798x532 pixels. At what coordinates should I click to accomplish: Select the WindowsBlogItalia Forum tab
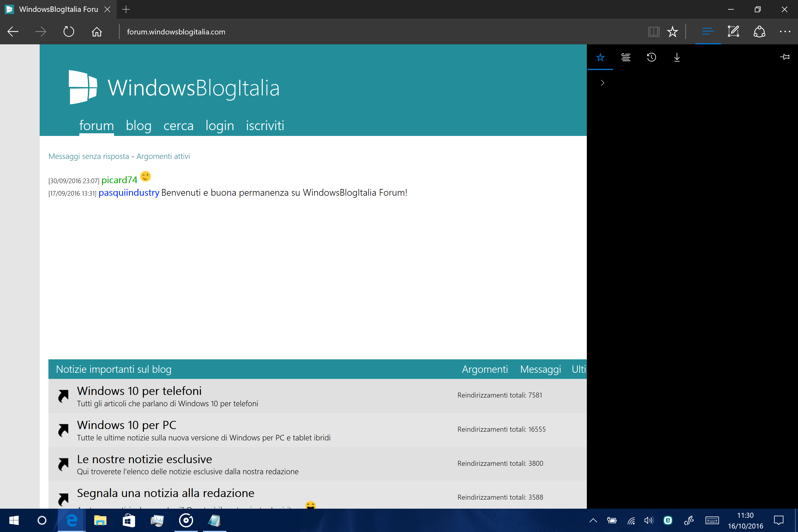[58, 10]
